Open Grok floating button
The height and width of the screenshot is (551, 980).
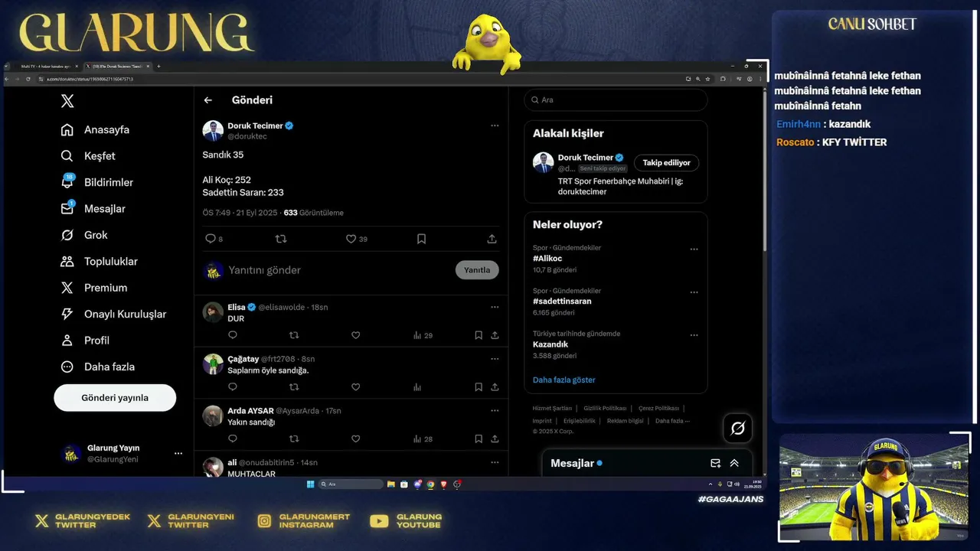pyautogui.click(x=737, y=429)
